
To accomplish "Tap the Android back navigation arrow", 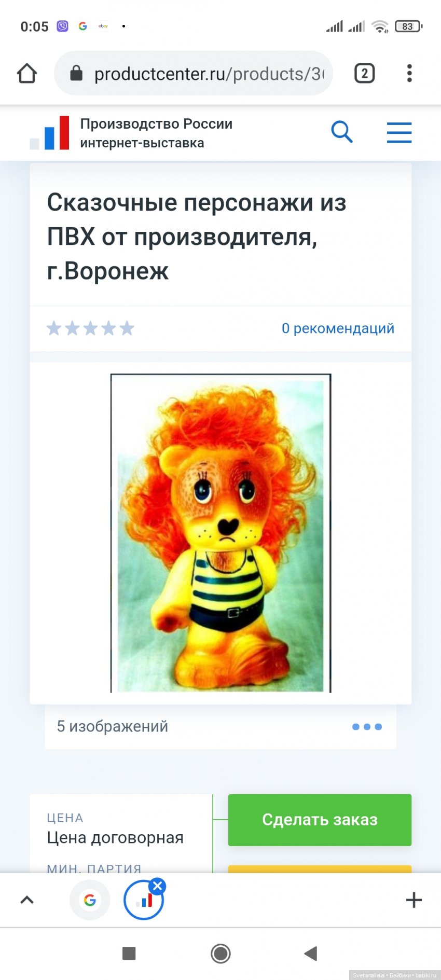I will tap(311, 953).
